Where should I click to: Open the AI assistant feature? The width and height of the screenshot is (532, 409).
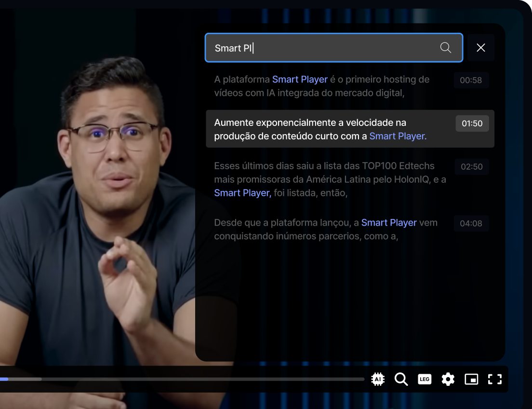click(x=378, y=379)
